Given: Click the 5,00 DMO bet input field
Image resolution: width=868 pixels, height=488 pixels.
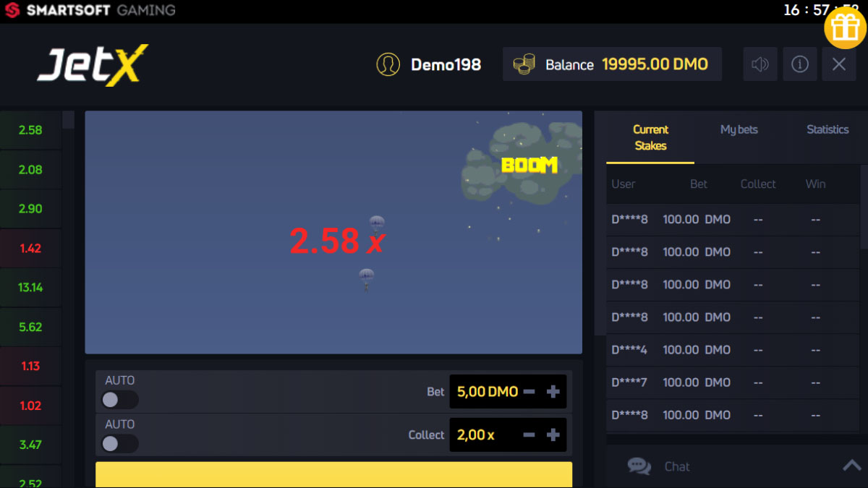Looking at the screenshot, I should 487,392.
